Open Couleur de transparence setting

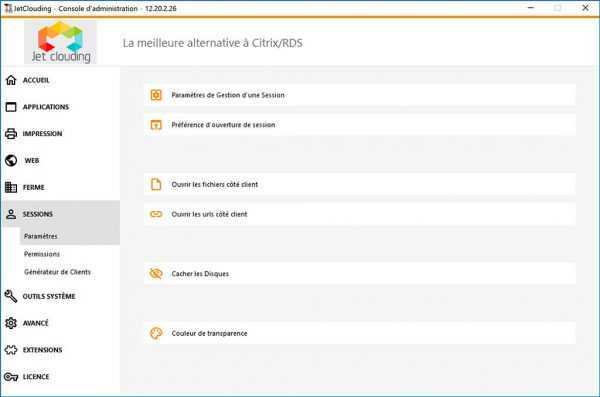click(360, 333)
